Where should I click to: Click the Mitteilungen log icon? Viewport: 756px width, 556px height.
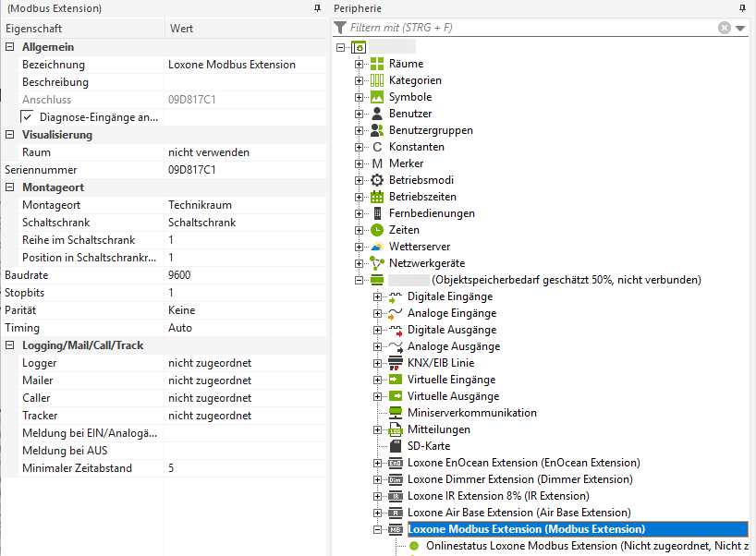click(x=396, y=429)
